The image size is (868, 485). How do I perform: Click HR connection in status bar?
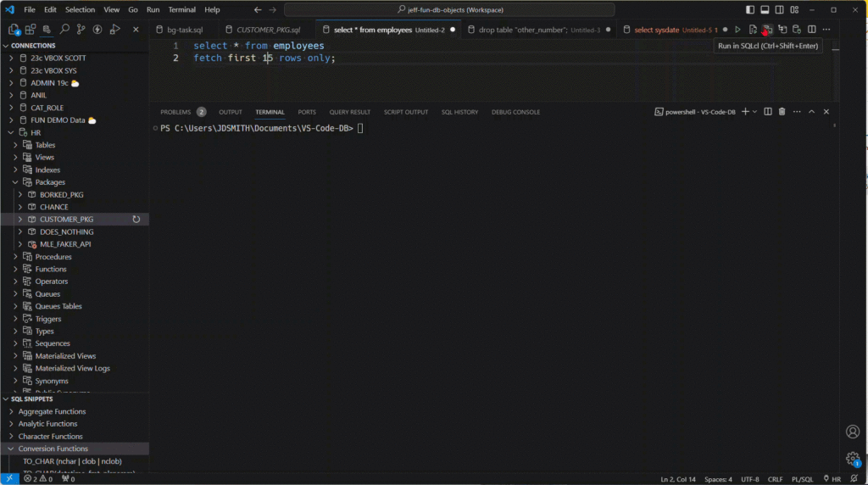(x=832, y=479)
